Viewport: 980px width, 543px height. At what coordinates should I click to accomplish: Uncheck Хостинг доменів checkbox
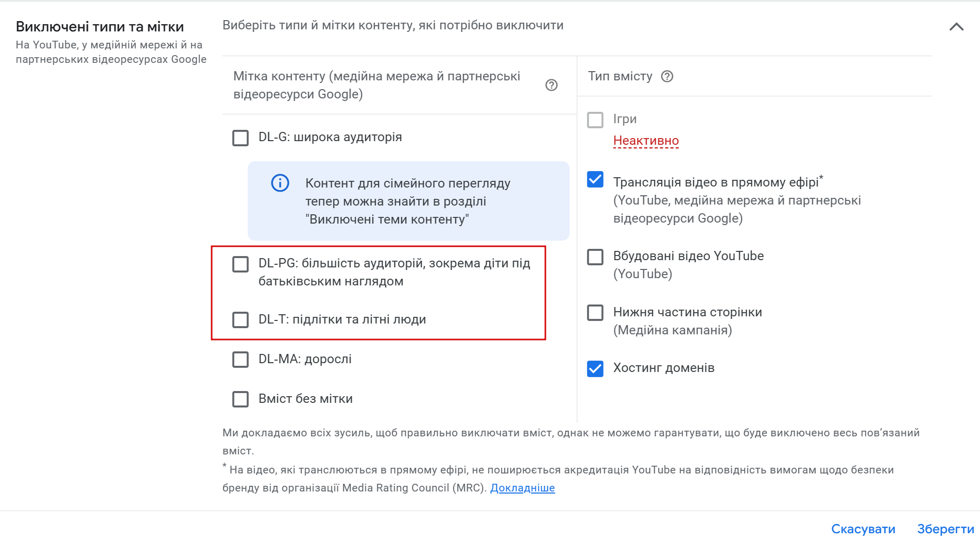(595, 368)
